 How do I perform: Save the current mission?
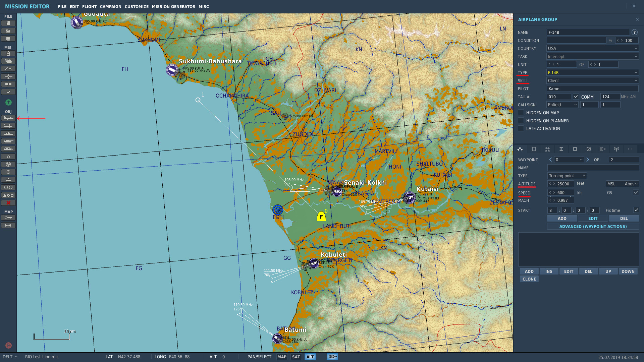point(8,39)
